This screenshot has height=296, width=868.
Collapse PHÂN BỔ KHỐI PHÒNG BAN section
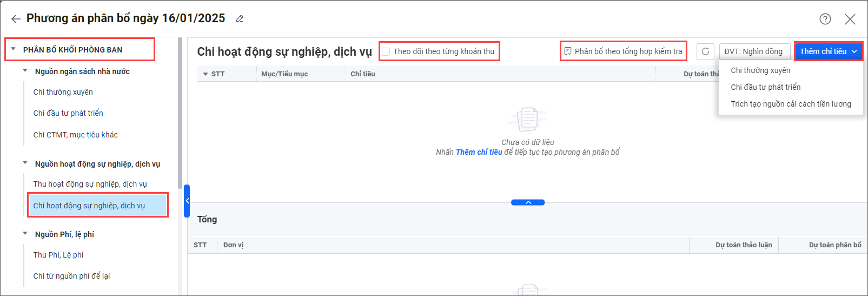14,49
